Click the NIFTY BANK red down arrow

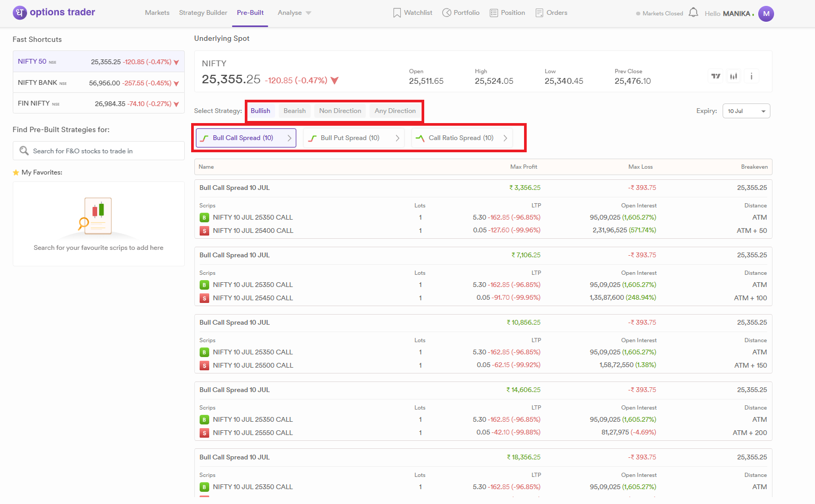pos(176,84)
